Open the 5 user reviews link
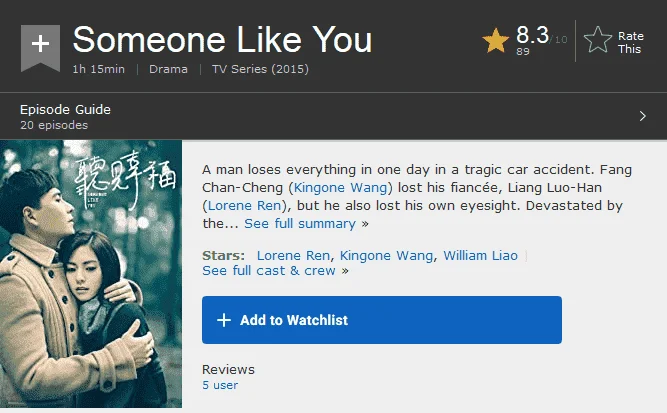Viewport: 667px width, 413px height. pyautogui.click(x=220, y=385)
